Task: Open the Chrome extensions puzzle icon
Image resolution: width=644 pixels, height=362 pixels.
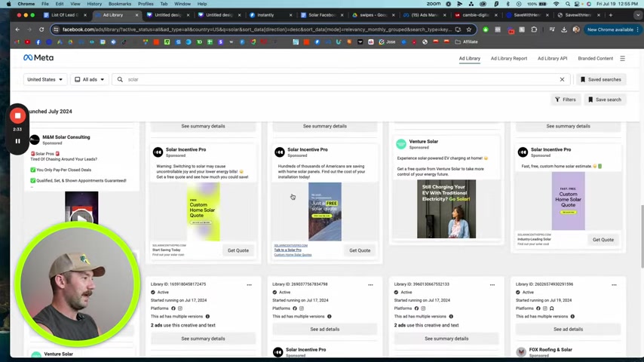Action: pos(534,29)
